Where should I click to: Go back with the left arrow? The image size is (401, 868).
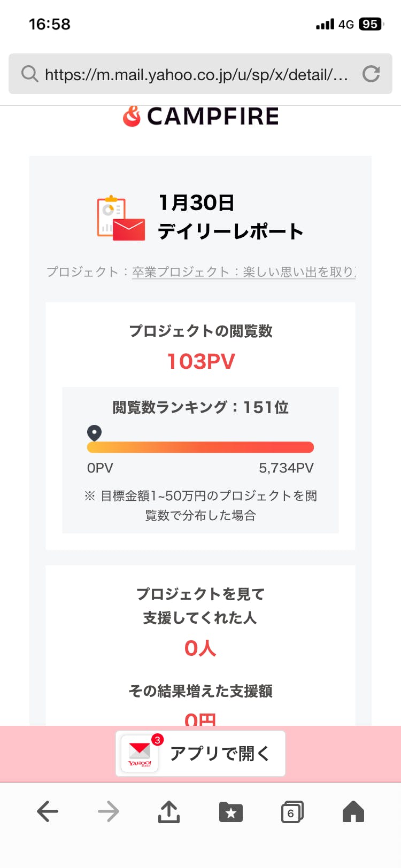(48, 812)
